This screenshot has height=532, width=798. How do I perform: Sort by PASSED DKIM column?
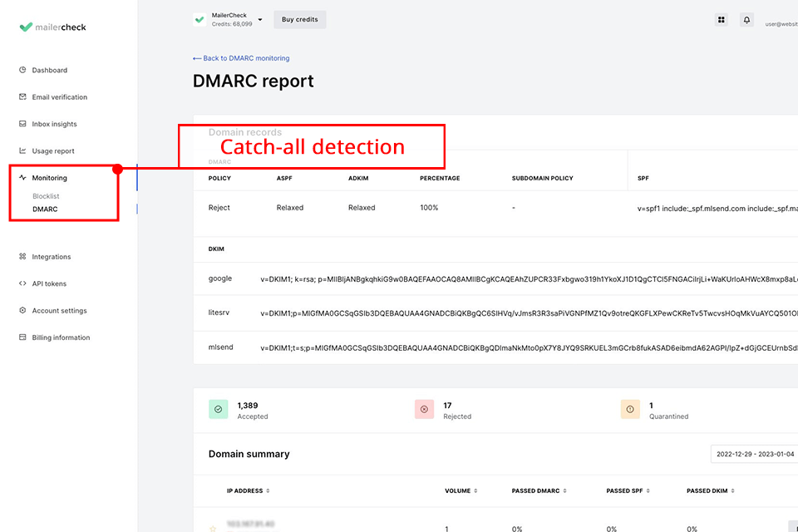coord(711,491)
